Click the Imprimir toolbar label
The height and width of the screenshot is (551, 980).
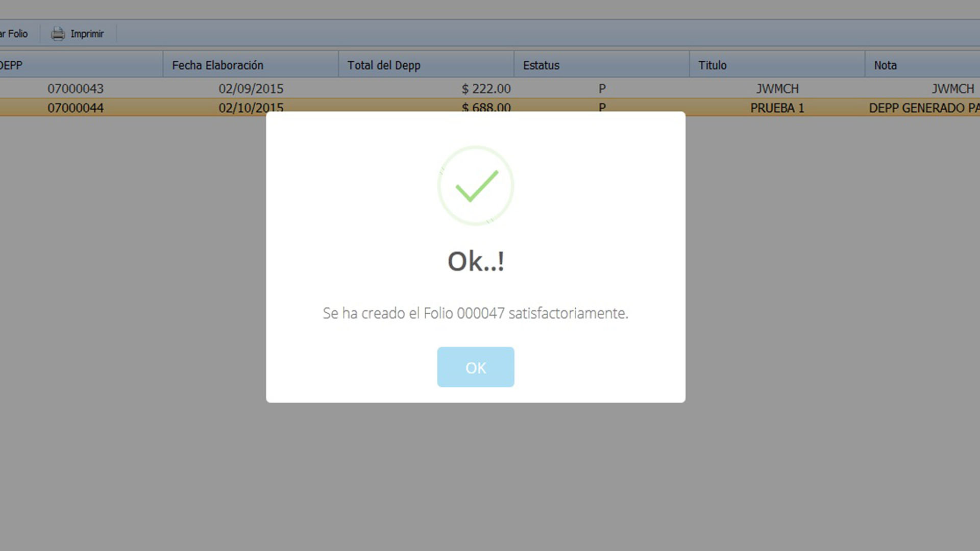(x=87, y=34)
